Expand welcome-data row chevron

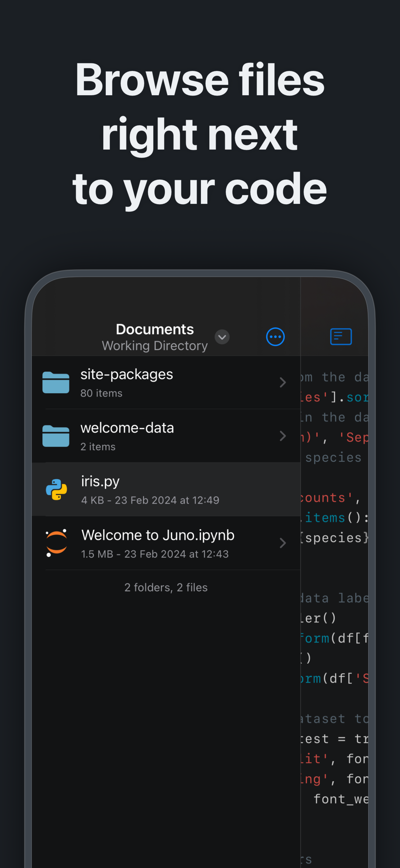282,436
